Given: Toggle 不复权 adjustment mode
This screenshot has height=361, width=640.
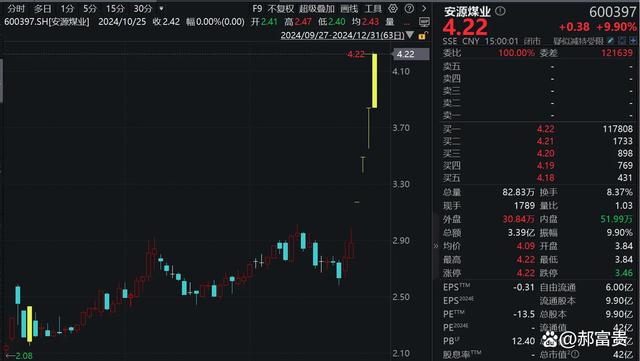Looking at the screenshot, I should 281,9.
